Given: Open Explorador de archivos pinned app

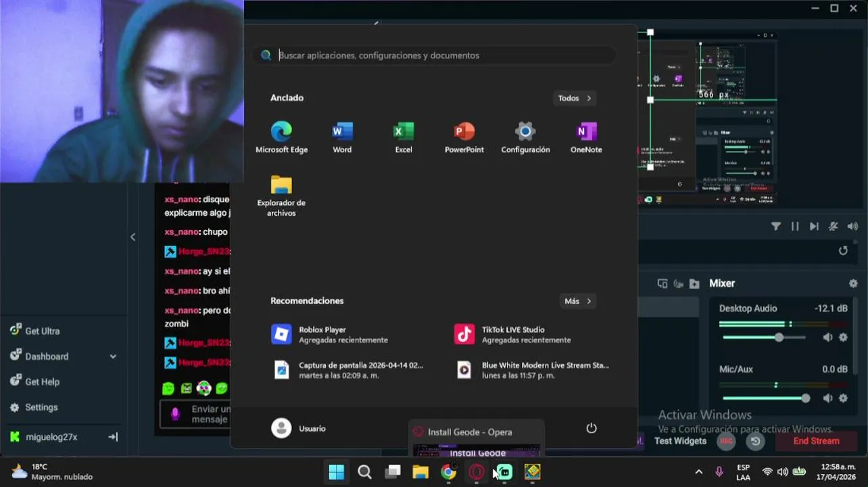Looking at the screenshot, I should pos(281,196).
